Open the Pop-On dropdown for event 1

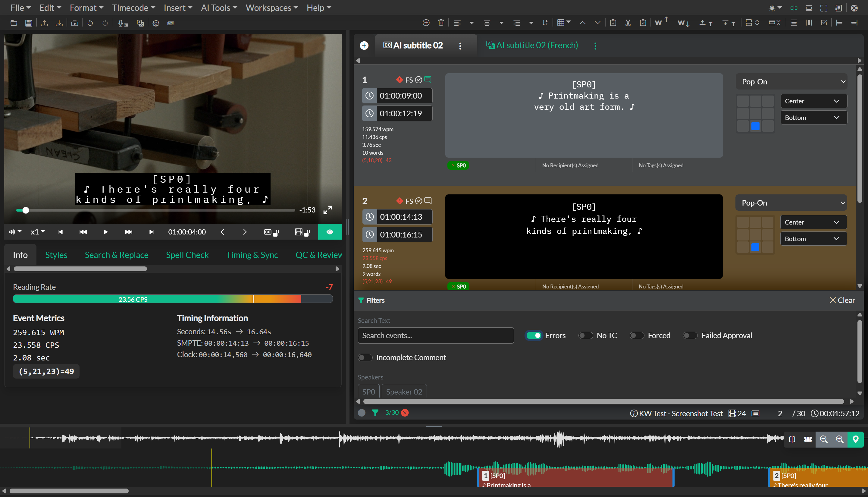(x=791, y=82)
